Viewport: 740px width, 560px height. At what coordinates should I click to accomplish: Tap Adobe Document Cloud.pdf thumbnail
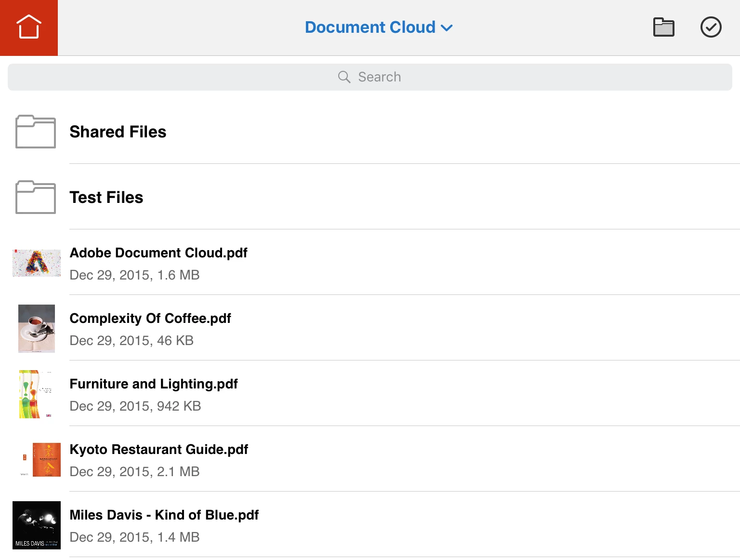[x=37, y=263]
